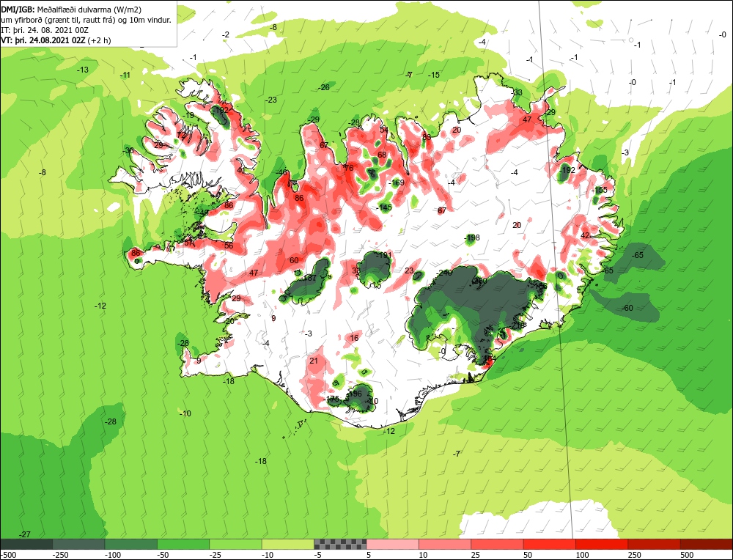Click the "-175" value near the south coast
Screen dimensions: 733x560
[332, 399]
